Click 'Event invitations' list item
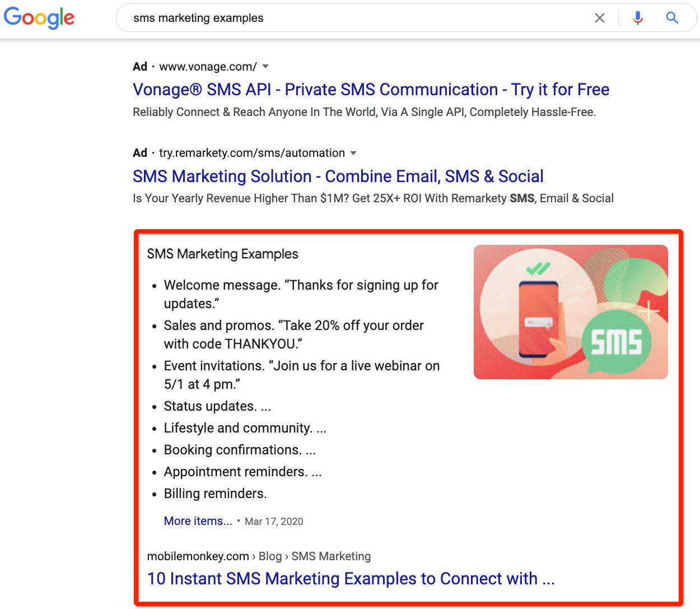This screenshot has width=700, height=609. click(301, 375)
